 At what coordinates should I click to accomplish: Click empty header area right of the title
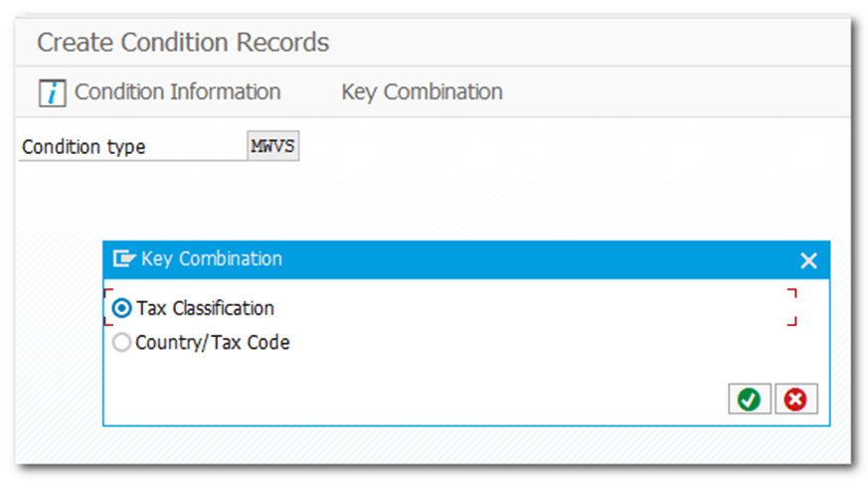click(597, 43)
